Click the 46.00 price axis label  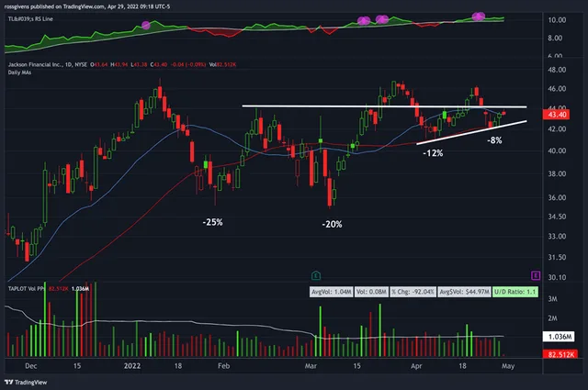tap(557, 89)
